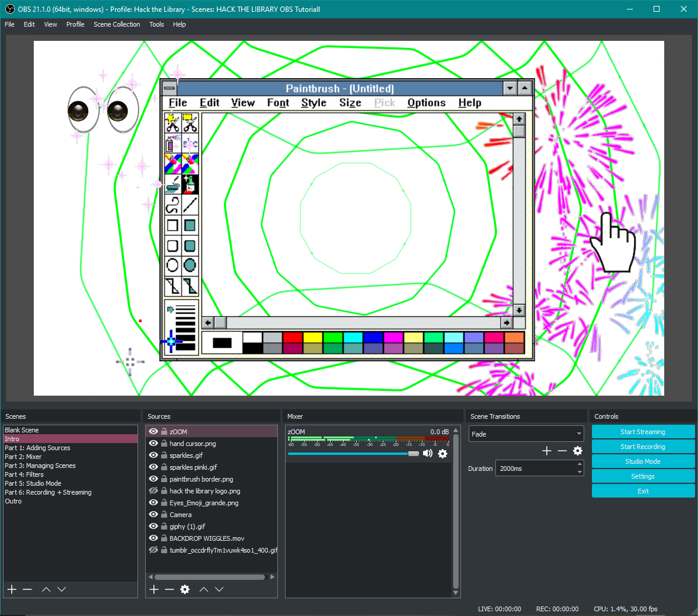
Task: Move scene down with arrow icon
Action: click(62, 589)
